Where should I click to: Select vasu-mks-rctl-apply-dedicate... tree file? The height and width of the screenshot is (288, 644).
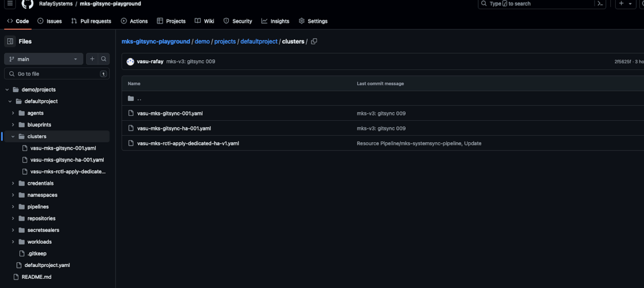click(x=68, y=171)
